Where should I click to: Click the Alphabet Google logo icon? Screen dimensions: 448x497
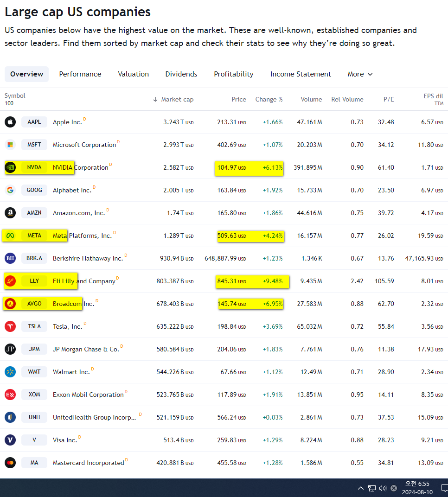tap(10, 190)
